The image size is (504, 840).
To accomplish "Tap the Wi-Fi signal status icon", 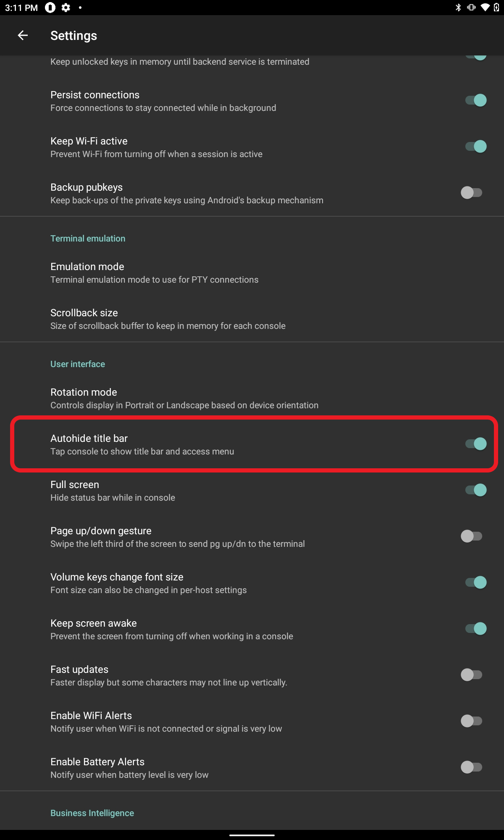I will click(485, 8).
